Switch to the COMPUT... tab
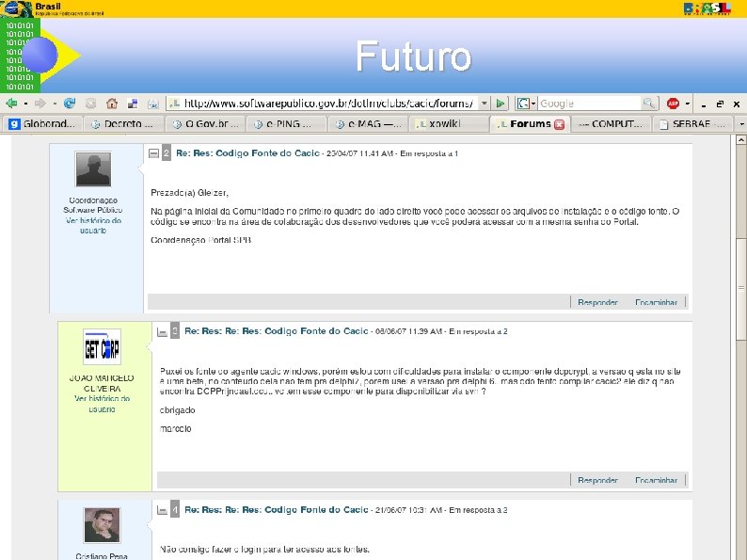Viewport: 747px width, 560px height. (x=612, y=124)
